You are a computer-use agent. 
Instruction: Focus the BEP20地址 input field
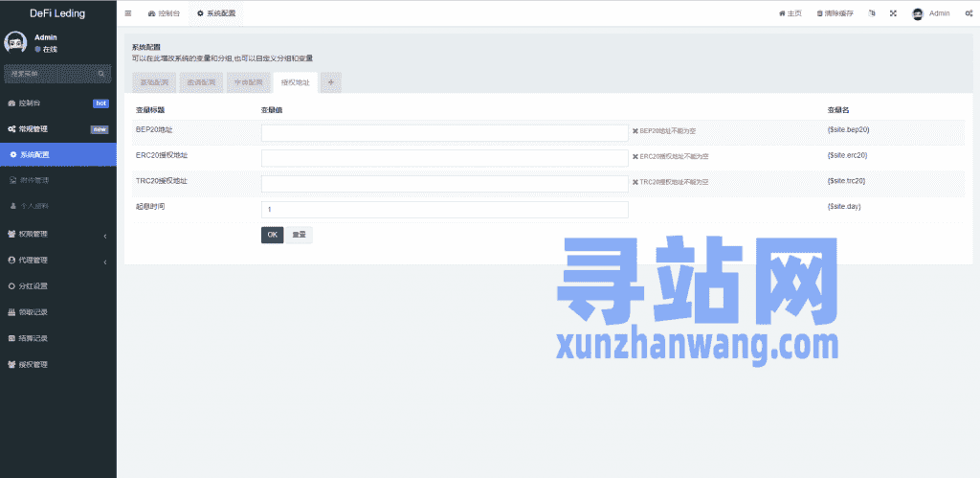coord(444,132)
